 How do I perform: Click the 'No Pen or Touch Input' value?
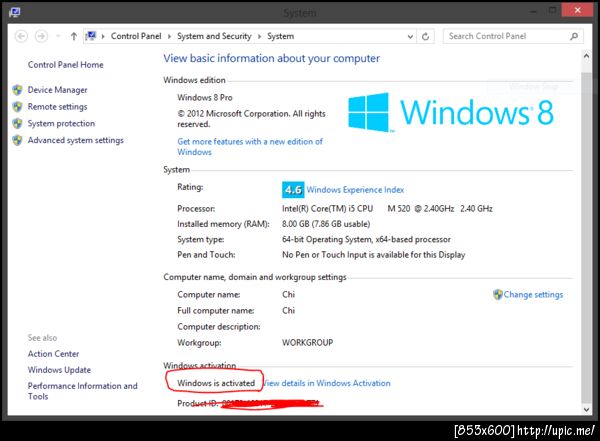[373, 255]
